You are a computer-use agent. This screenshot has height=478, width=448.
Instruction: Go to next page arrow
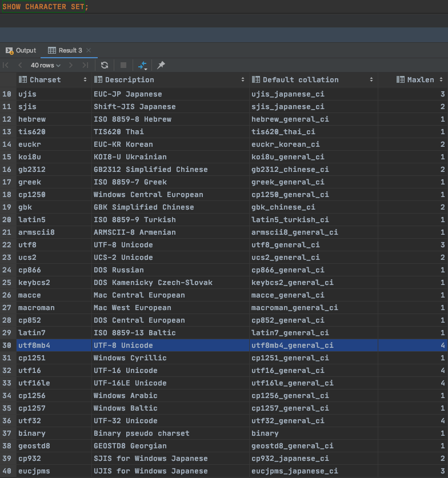coord(71,65)
